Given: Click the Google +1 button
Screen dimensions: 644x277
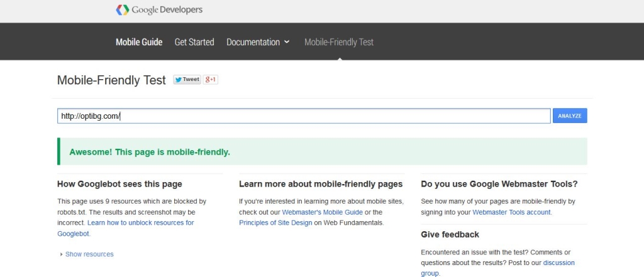Looking at the screenshot, I should click(210, 80).
